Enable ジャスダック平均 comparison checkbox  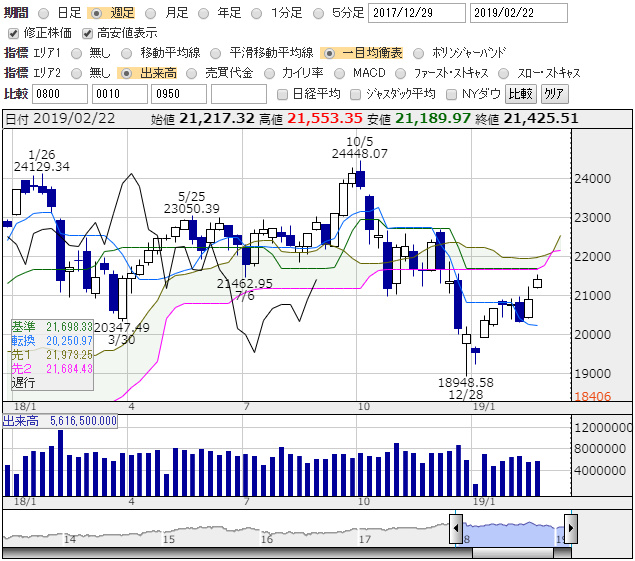pos(356,94)
